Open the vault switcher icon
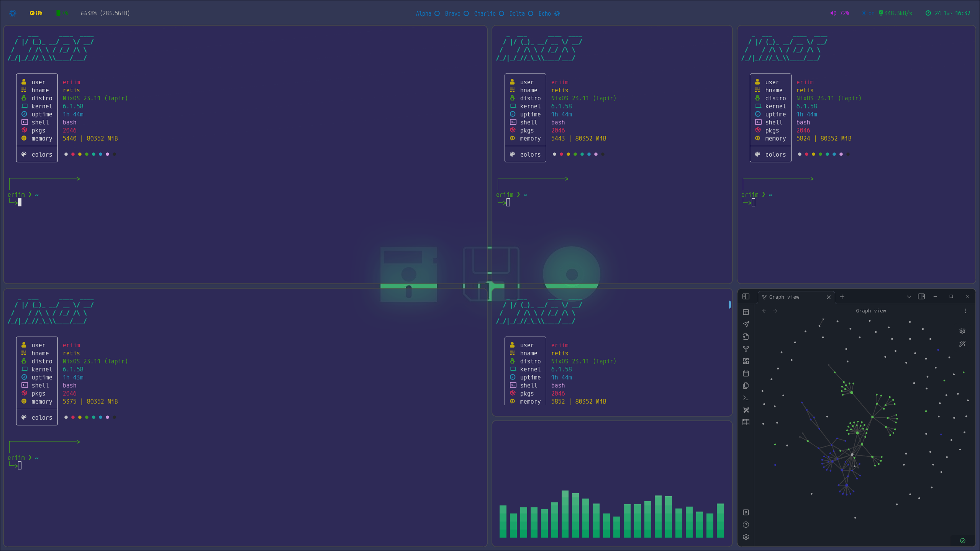 tap(746, 512)
